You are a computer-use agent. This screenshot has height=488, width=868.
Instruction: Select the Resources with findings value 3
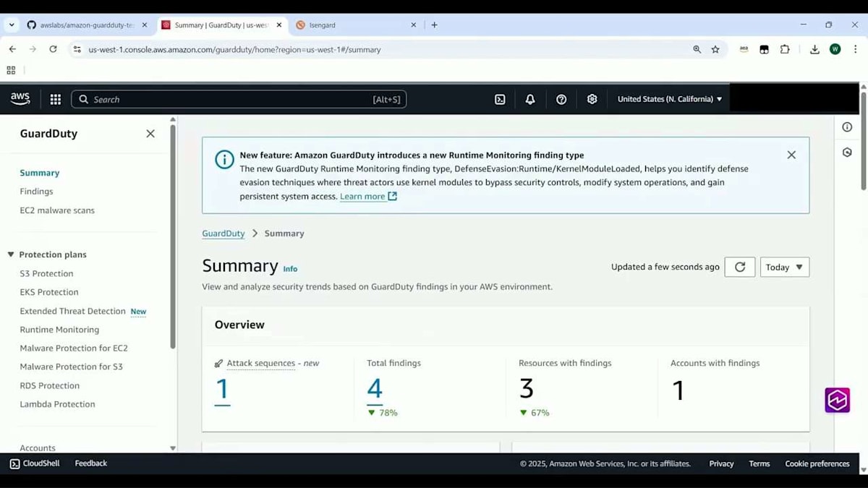click(527, 390)
